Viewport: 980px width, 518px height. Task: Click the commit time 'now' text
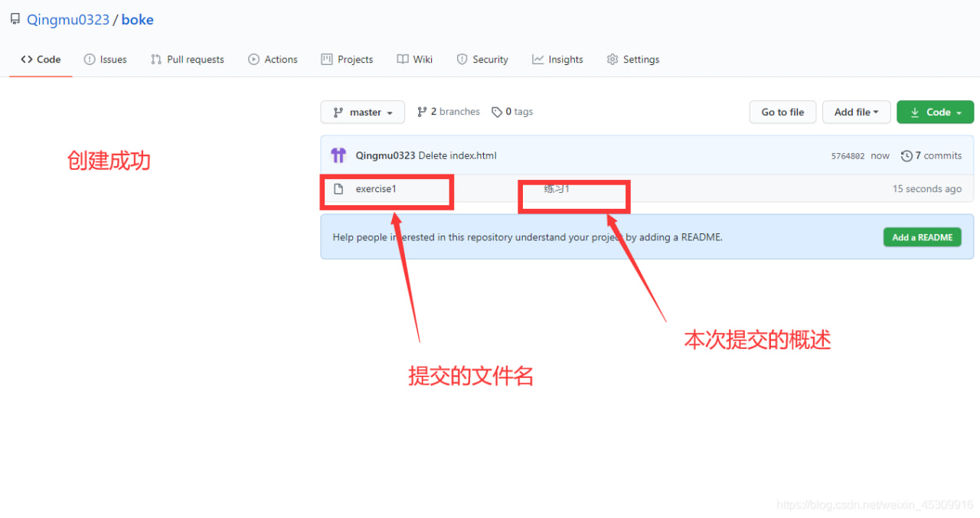(880, 156)
